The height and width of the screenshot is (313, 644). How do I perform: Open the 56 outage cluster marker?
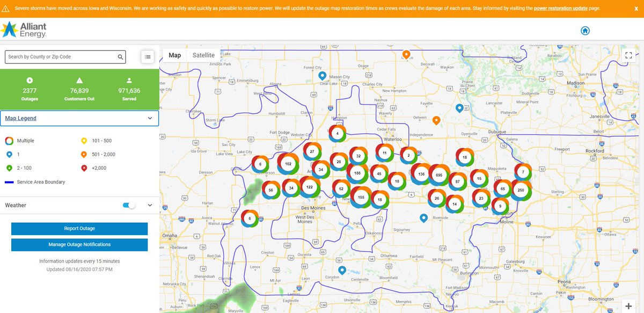tap(271, 190)
